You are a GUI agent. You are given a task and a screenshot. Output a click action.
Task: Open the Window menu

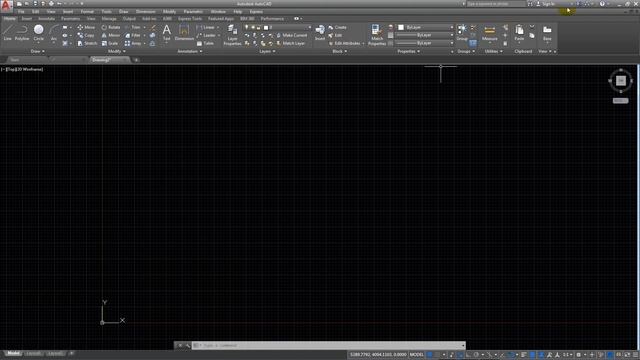(218, 11)
